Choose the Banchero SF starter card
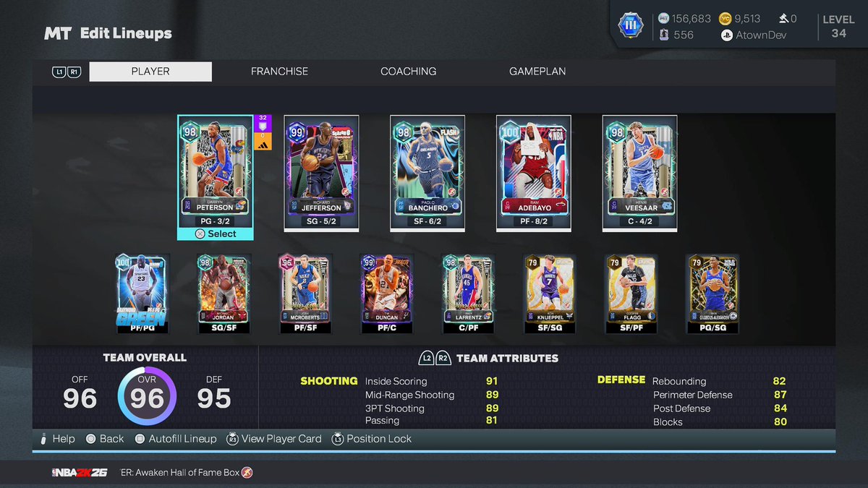The width and height of the screenshot is (868, 488). [427, 173]
